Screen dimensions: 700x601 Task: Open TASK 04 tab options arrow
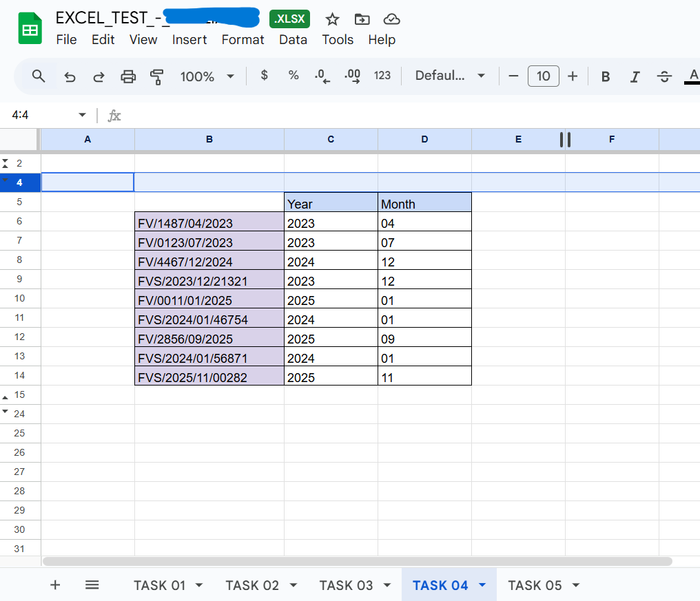click(482, 585)
